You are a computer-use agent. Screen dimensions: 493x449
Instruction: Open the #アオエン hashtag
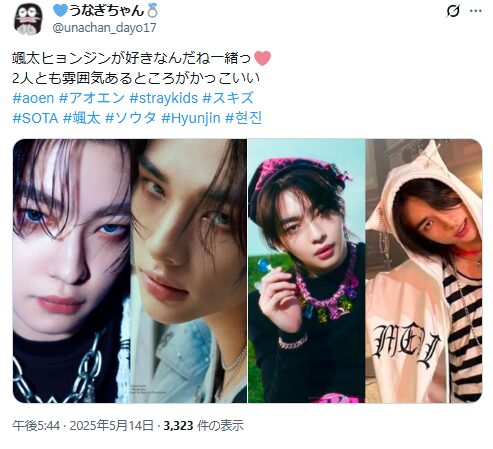(92, 98)
